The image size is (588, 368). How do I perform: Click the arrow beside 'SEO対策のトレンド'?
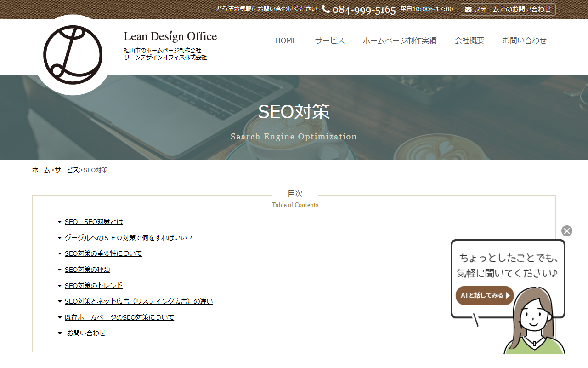60,286
